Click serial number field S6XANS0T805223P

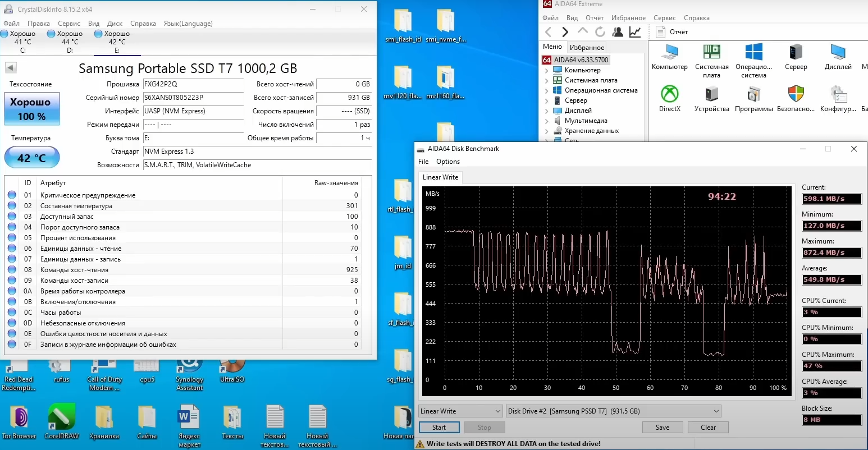click(x=193, y=98)
